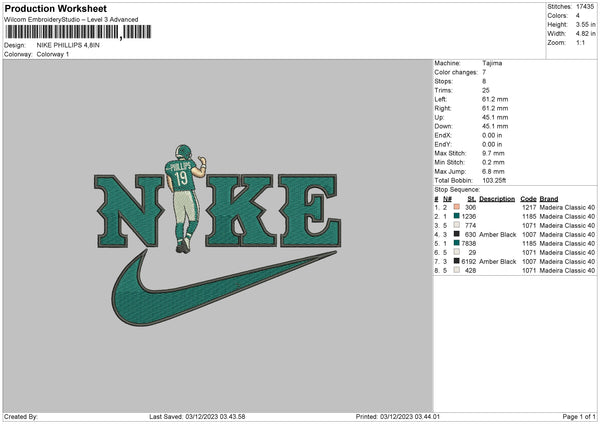Image resolution: width=600 pixels, height=424 pixels.
Task: Click stitch count 774 in stop row 3
Action: (471, 225)
